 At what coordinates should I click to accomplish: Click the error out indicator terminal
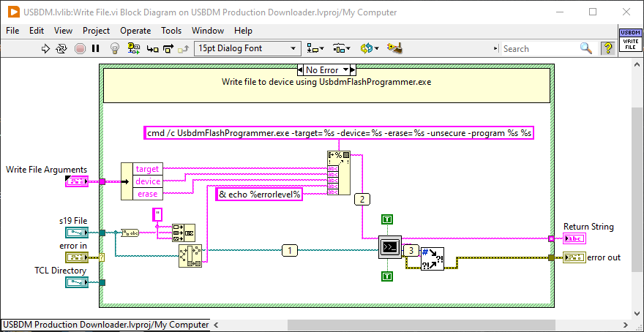(574, 257)
